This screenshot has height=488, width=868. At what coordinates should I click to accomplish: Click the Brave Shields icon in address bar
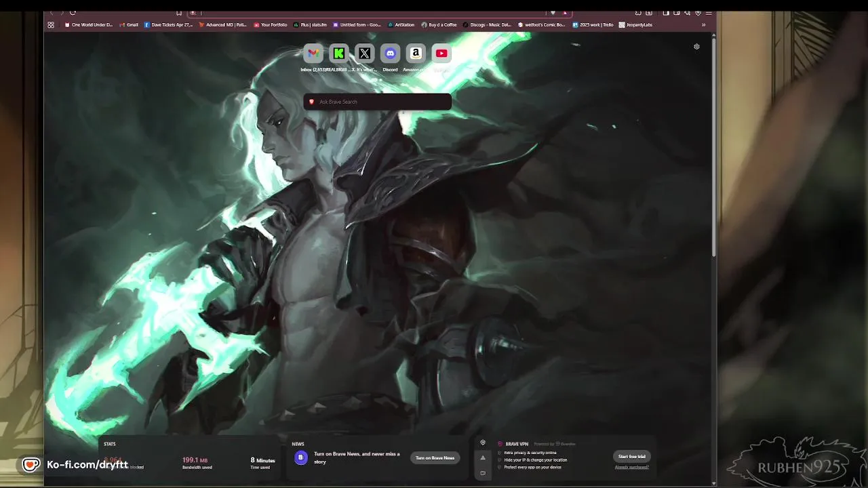coord(553,12)
